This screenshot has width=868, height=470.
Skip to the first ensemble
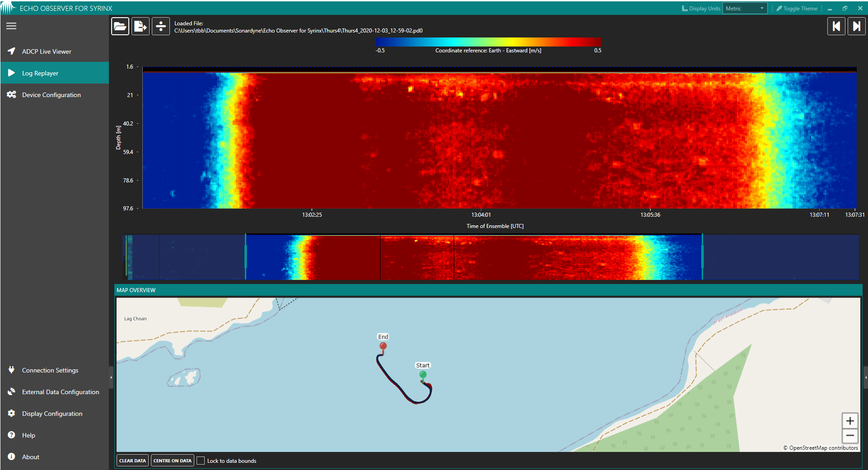pos(836,26)
